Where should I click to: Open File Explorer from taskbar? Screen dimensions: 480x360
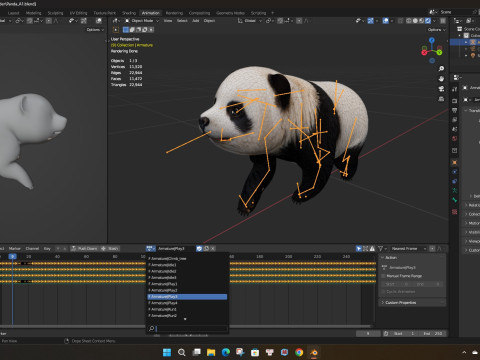[x=211, y=352]
